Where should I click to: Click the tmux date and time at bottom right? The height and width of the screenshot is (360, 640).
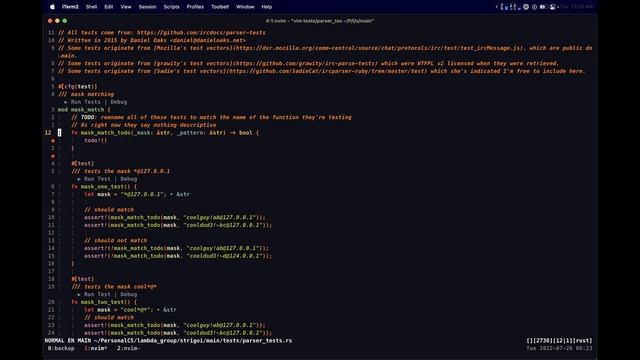click(x=559, y=348)
